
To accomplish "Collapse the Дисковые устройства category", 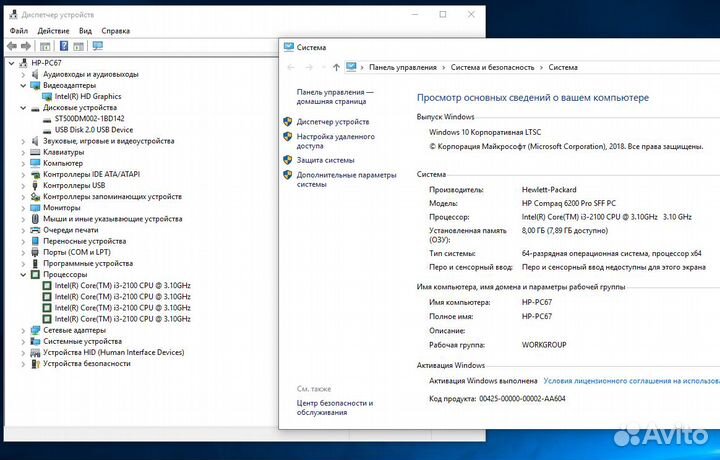I will click(23, 108).
